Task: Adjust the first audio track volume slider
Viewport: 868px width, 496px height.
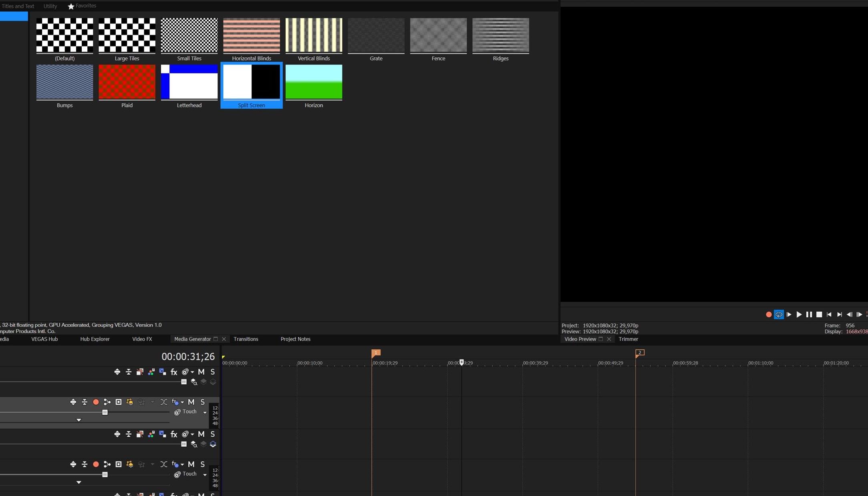Action: [105, 412]
